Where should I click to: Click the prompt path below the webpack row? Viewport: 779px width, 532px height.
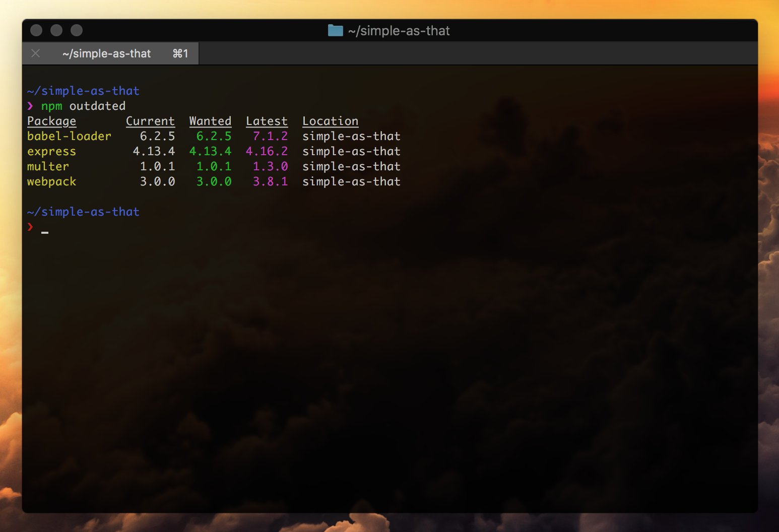pos(83,212)
